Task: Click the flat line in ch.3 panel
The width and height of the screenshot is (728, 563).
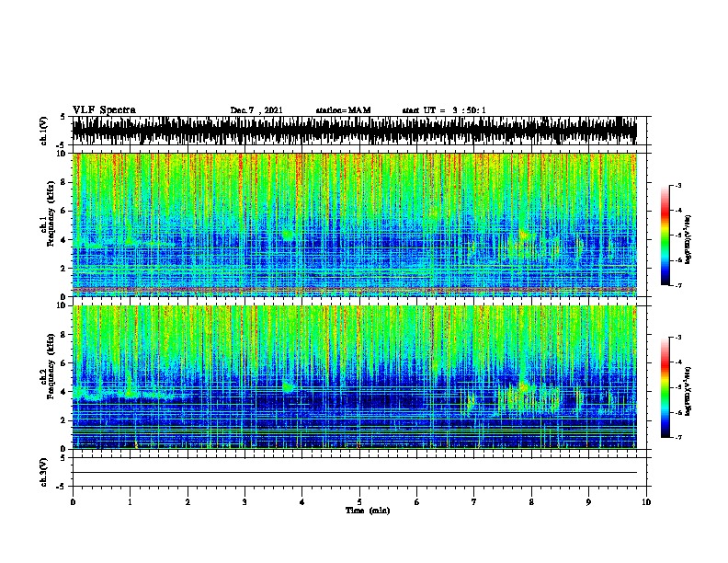Action: coord(355,473)
